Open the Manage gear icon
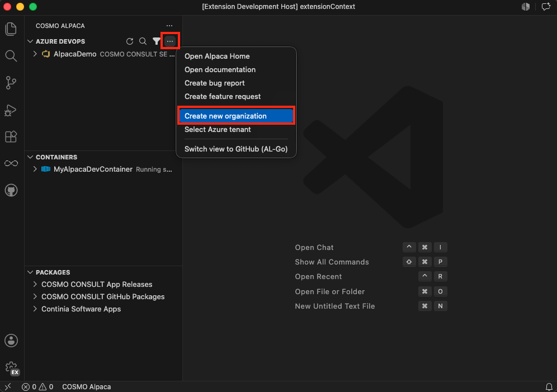This screenshot has height=392, width=557. 11,367
